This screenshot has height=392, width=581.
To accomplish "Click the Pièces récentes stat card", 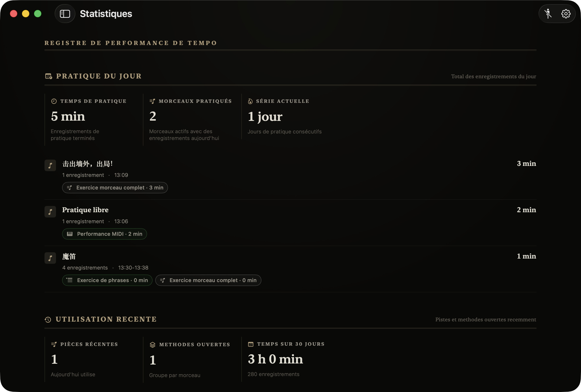I will [x=94, y=359].
